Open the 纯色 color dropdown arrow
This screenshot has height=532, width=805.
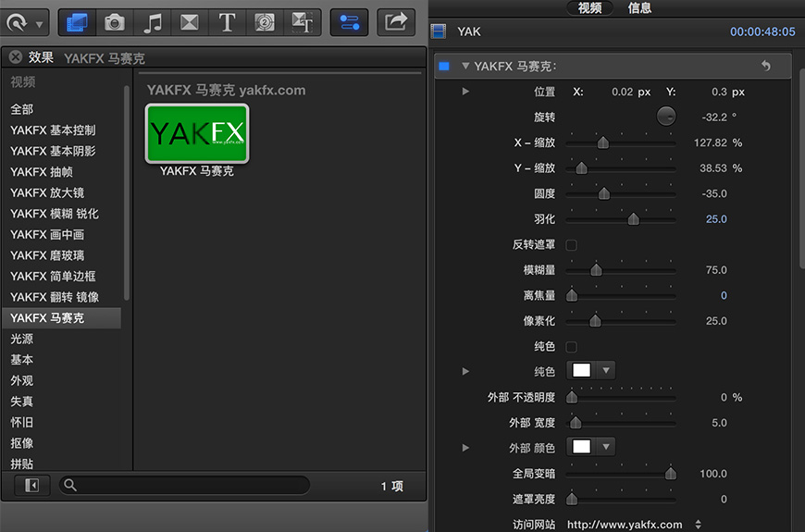(606, 370)
